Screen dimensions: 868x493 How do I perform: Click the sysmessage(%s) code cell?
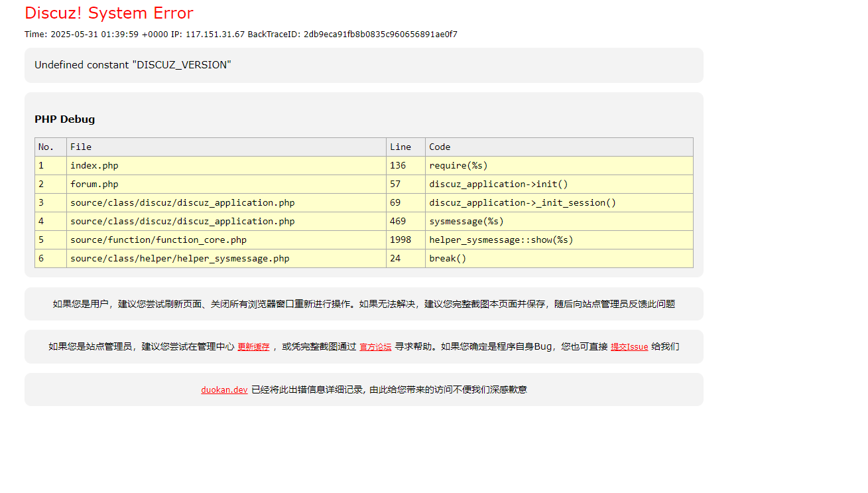click(x=459, y=221)
